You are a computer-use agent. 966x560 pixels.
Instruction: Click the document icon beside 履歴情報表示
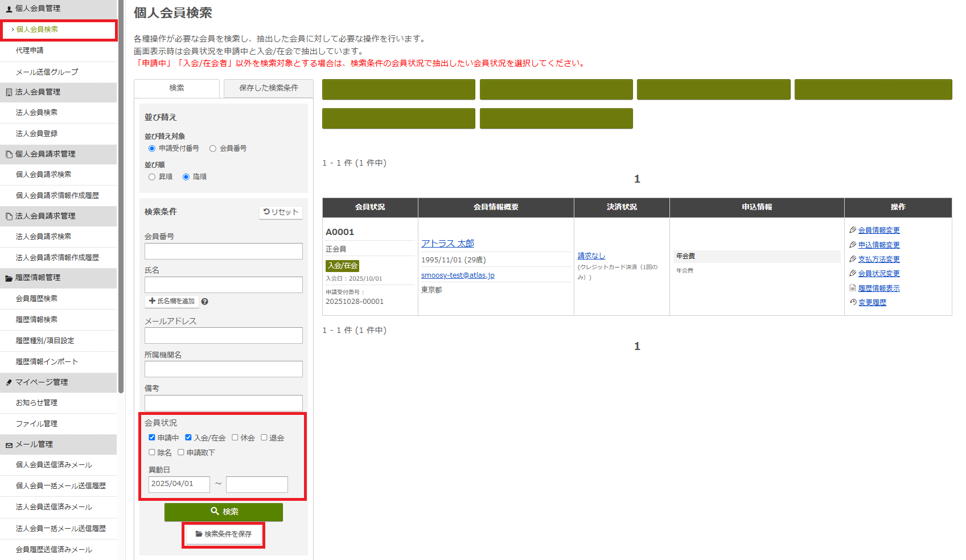(x=852, y=288)
